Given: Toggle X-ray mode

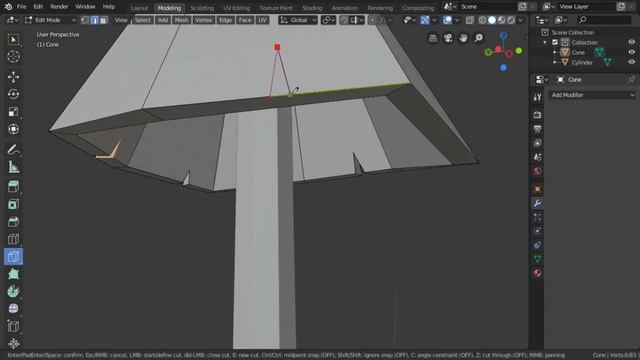Looking at the screenshot, I should pyautogui.click(x=470, y=20).
